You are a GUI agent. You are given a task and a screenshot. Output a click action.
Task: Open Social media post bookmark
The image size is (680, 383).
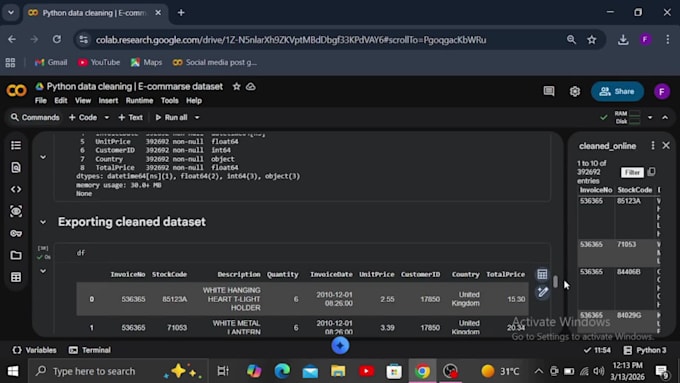[215, 62]
